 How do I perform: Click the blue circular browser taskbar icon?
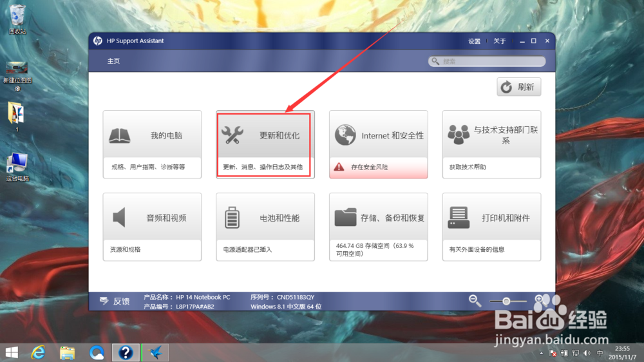[97, 352]
